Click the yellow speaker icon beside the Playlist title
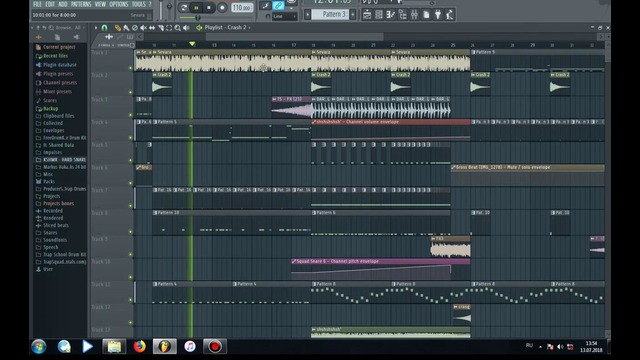640x360 pixels. tap(199, 28)
